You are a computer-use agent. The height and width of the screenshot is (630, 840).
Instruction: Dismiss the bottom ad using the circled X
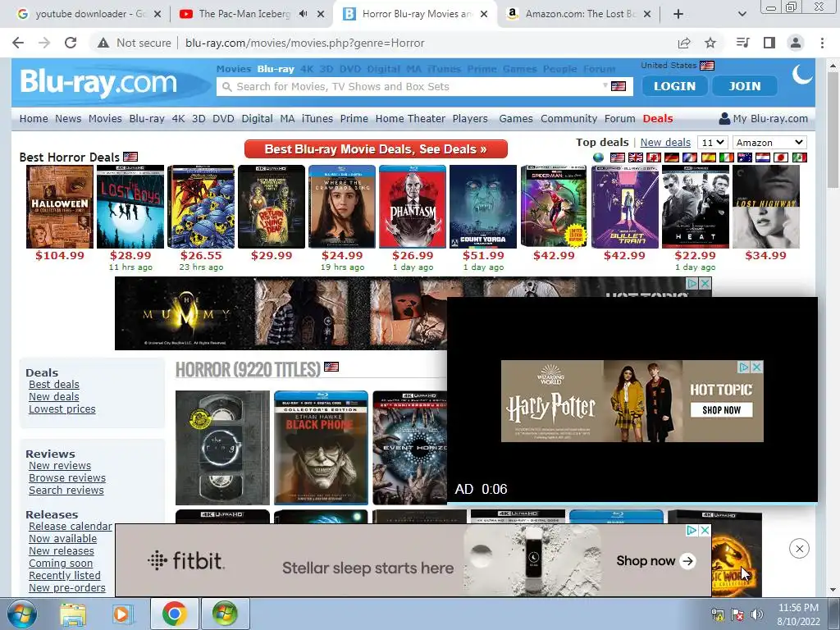799,549
